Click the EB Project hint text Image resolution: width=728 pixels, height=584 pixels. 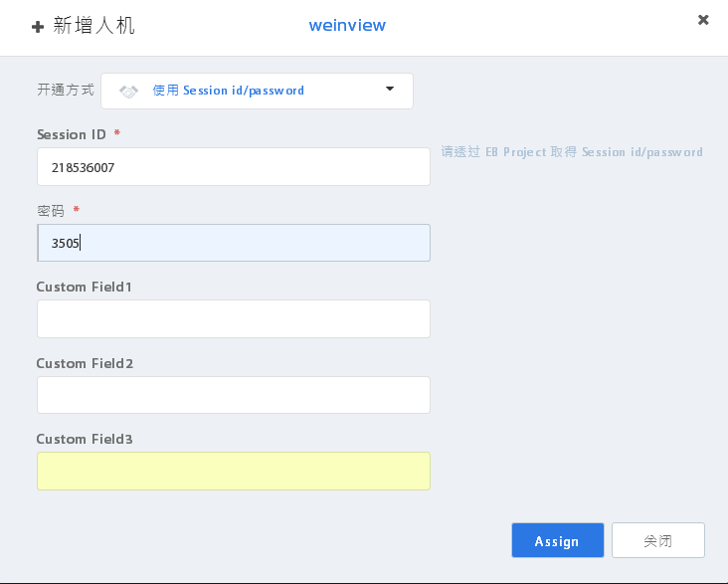click(x=572, y=152)
